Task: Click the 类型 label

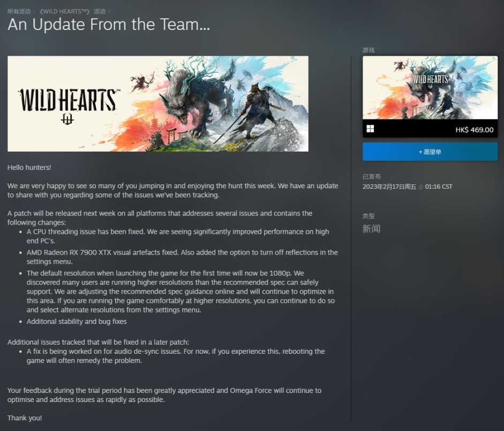Action: pos(368,216)
